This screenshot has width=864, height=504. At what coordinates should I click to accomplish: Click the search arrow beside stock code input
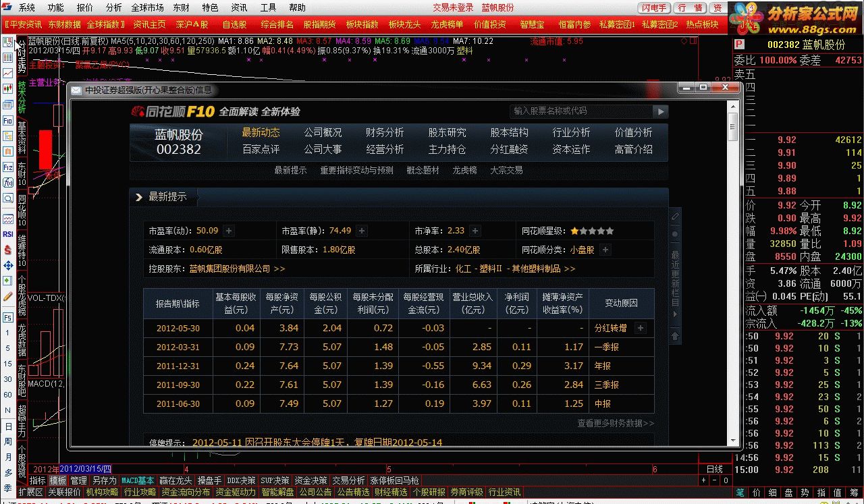pyautogui.click(x=659, y=111)
